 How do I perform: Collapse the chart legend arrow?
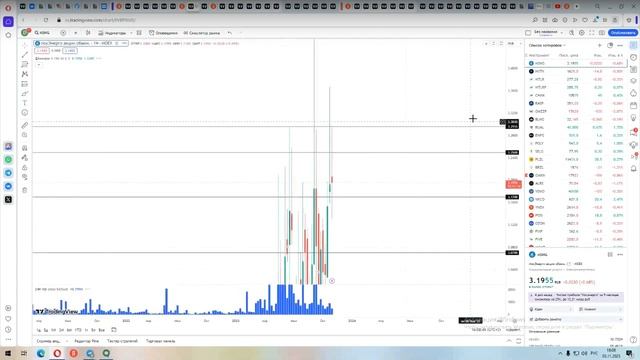pos(39,65)
